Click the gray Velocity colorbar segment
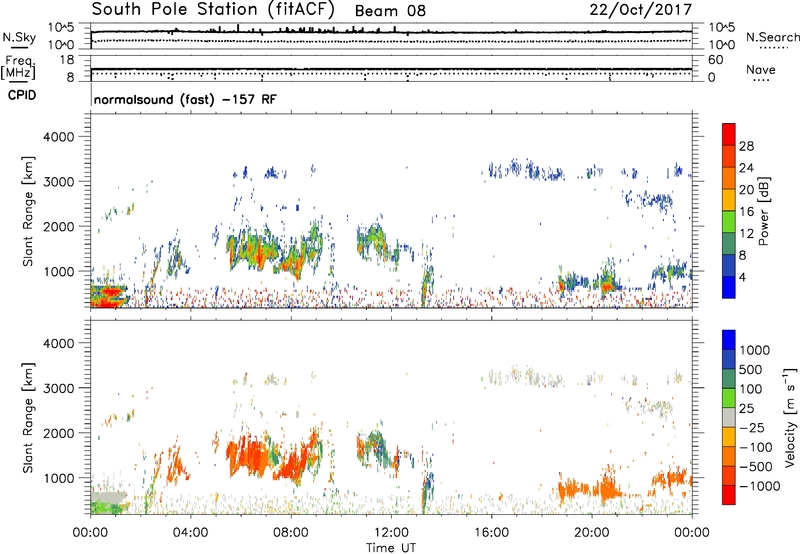Viewport: 800px width, 554px height. [729, 417]
